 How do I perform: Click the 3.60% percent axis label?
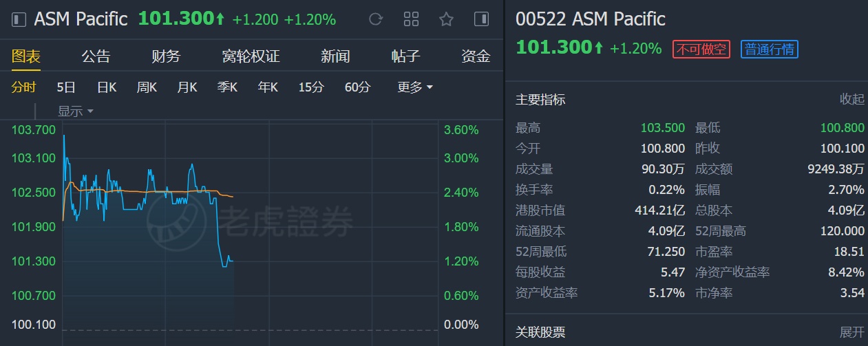tap(461, 130)
